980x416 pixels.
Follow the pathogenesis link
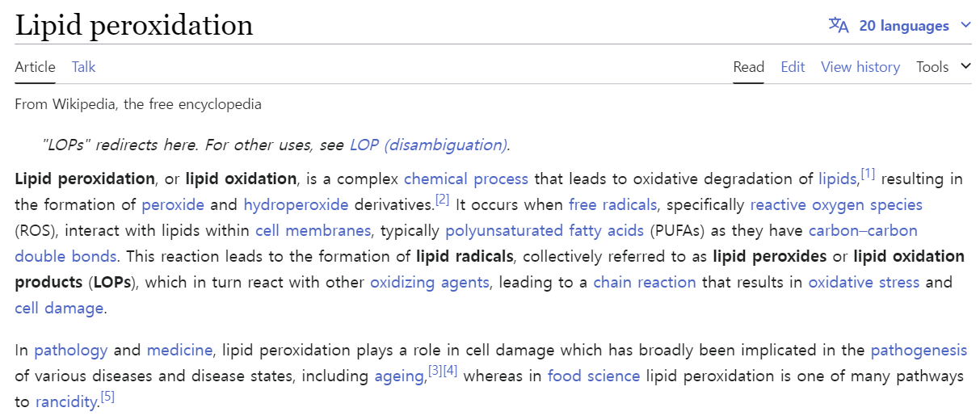point(919,350)
